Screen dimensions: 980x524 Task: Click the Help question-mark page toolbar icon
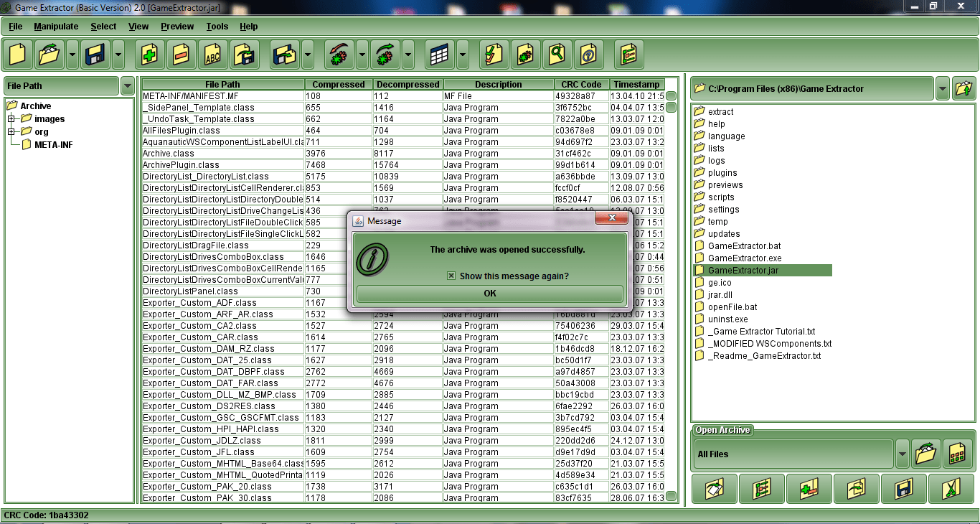pos(589,54)
